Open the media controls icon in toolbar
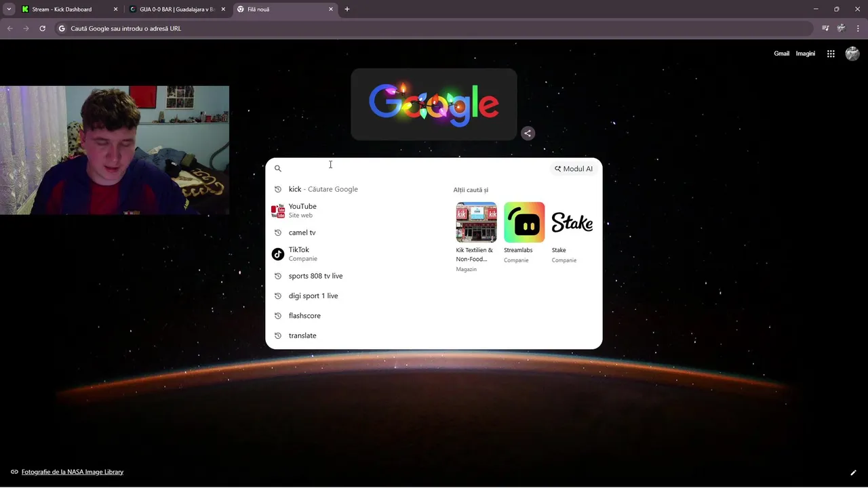Image resolution: width=868 pixels, height=488 pixels. [x=825, y=28]
